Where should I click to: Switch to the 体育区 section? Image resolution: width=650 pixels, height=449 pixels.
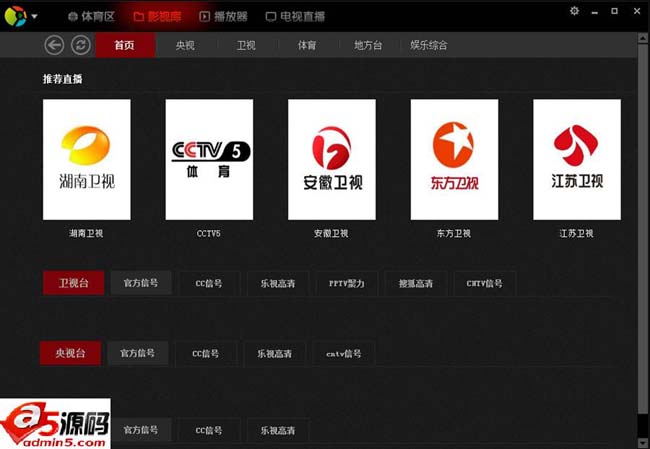click(x=92, y=17)
